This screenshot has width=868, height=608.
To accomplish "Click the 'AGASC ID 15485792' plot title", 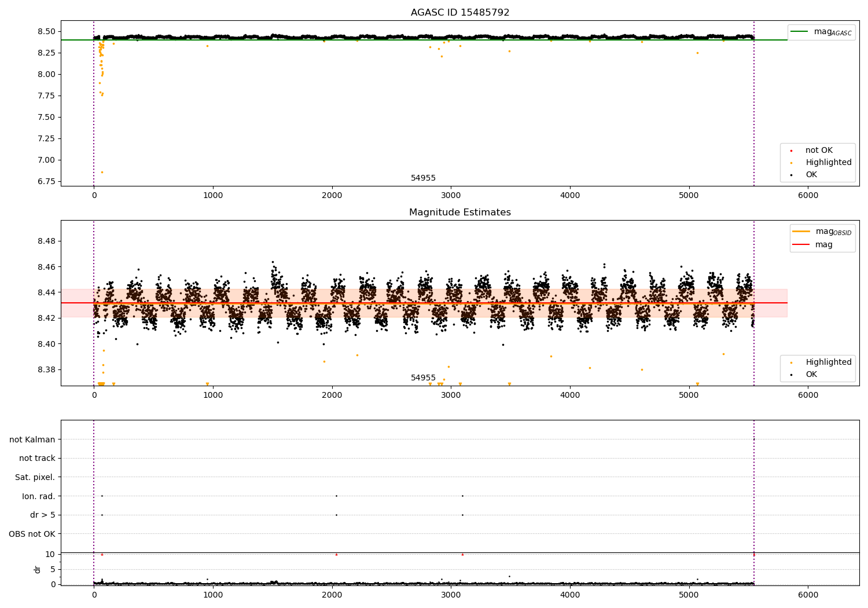I will click(x=460, y=13).
